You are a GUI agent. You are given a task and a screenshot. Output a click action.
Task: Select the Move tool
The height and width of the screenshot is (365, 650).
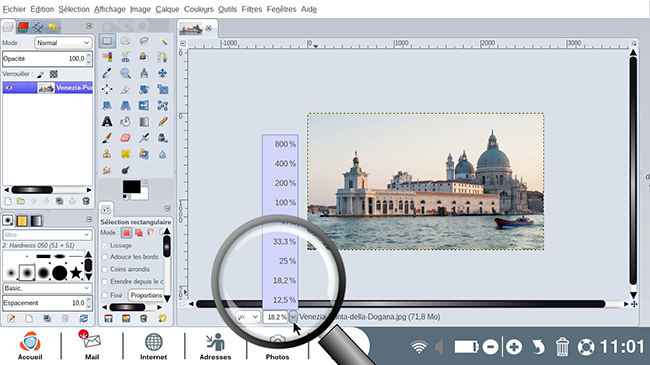pos(162,73)
